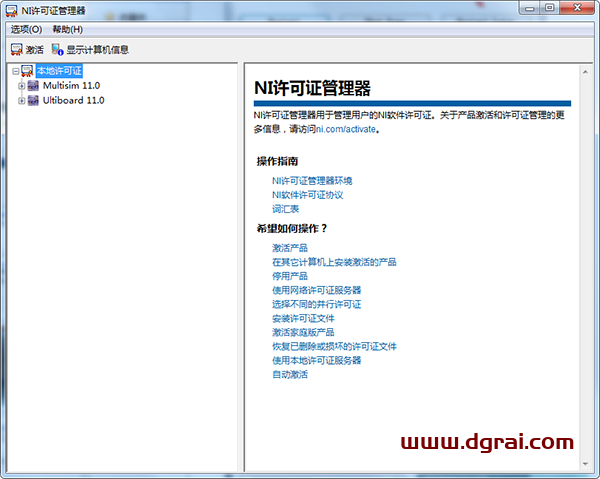600x479 pixels.
Task: Click the NI许可证管理器 title bar icon
Action: (11, 11)
